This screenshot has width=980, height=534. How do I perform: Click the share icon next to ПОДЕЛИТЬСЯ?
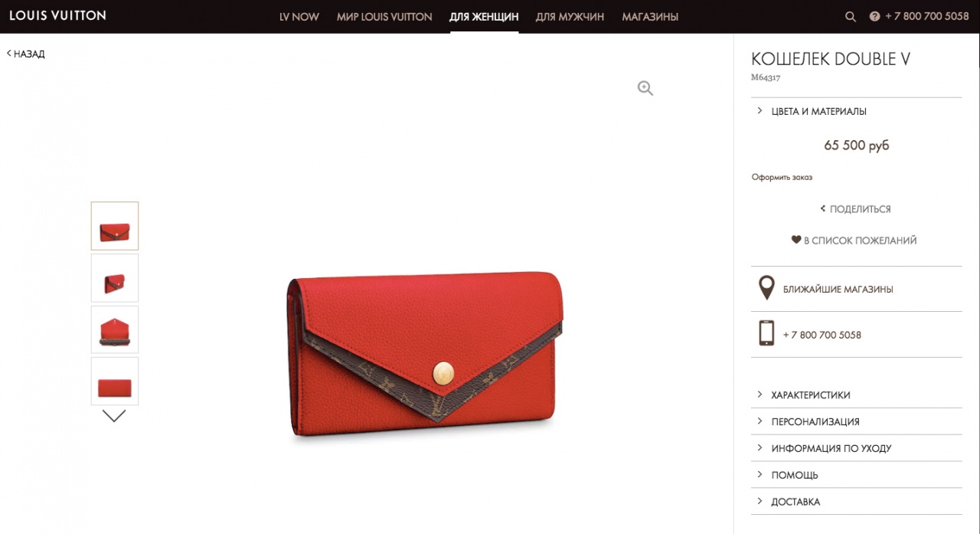[823, 208]
